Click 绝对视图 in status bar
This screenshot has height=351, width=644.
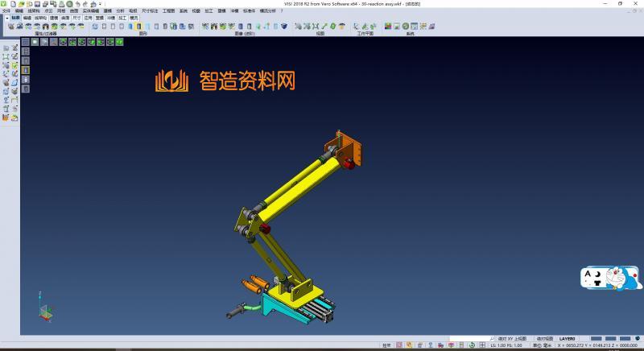tap(545, 339)
